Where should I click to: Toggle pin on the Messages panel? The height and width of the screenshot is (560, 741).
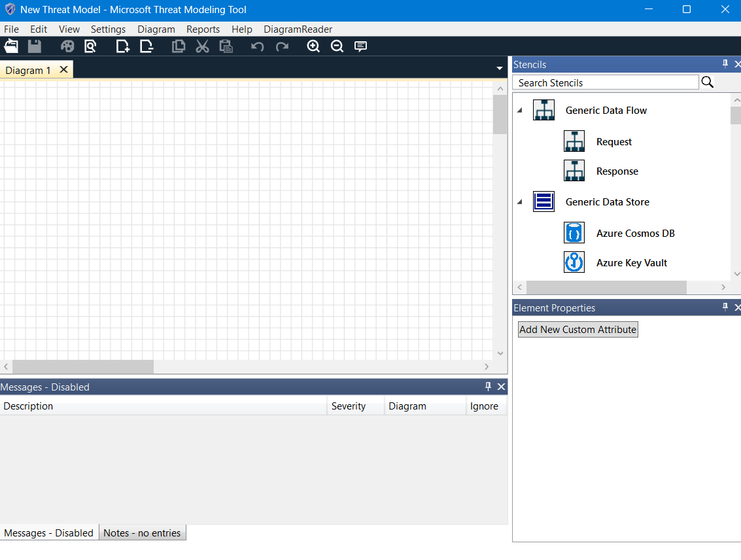click(488, 387)
